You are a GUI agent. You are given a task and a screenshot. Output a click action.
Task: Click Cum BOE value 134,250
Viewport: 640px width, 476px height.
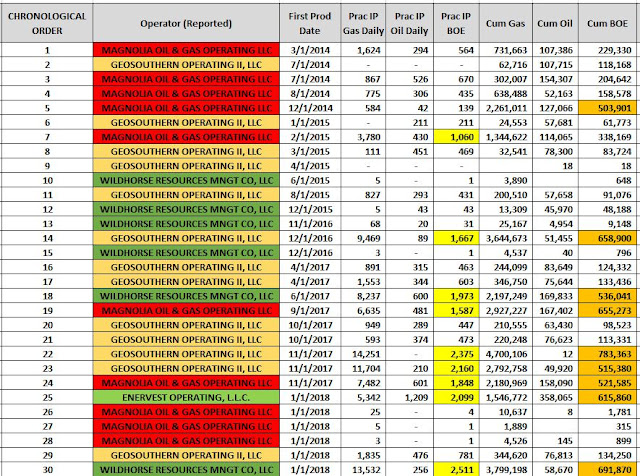[608, 456]
